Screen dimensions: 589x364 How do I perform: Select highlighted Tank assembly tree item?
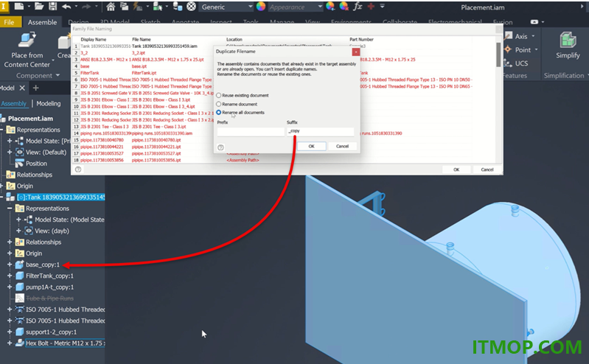pos(61,197)
